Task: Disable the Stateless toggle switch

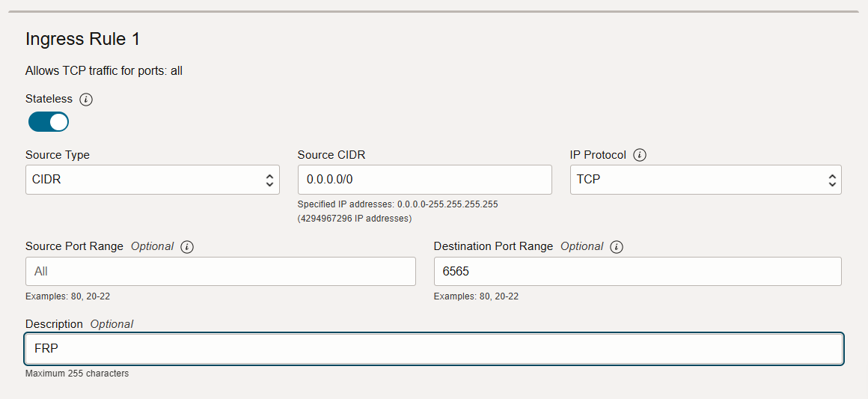Action: click(x=49, y=121)
